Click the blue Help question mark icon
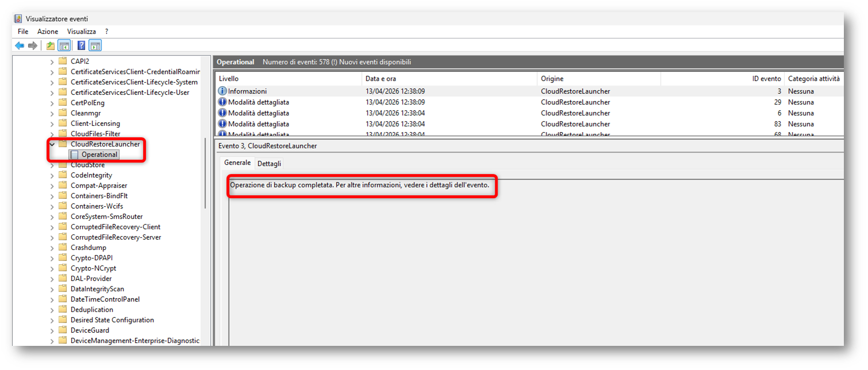 click(x=82, y=46)
